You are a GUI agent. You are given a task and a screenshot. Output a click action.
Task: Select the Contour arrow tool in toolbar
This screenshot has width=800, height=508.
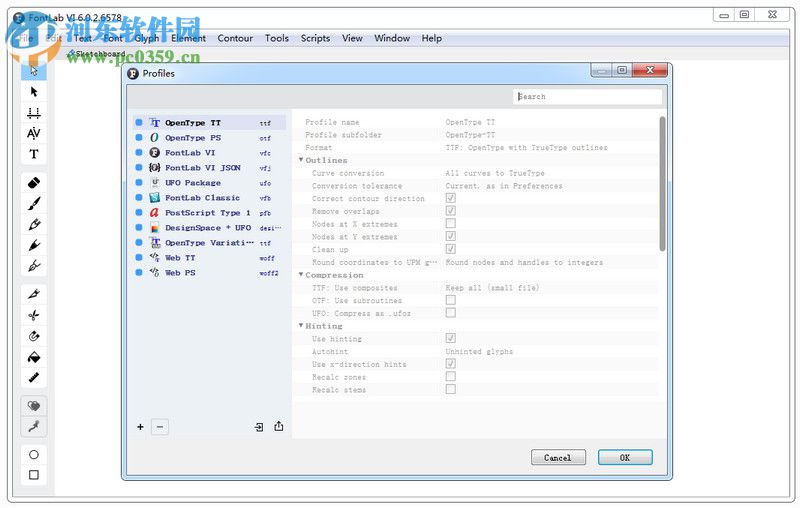[x=34, y=92]
